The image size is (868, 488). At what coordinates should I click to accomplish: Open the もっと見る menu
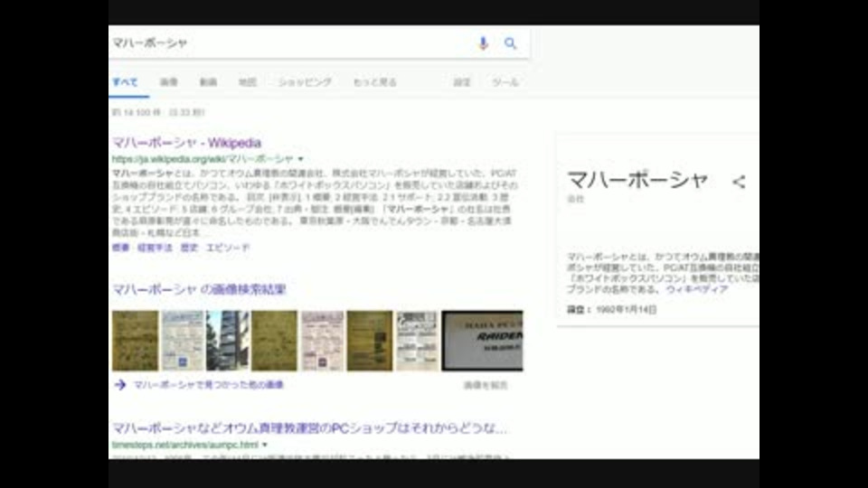pyautogui.click(x=374, y=82)
